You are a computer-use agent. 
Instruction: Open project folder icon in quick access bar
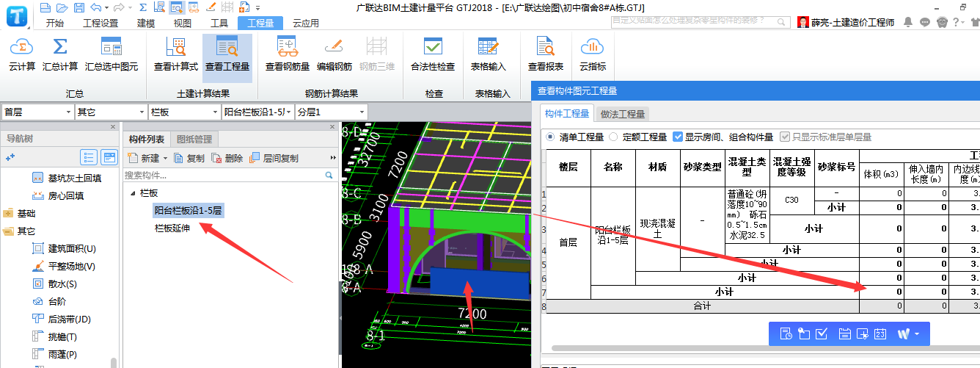coord(61,7)
